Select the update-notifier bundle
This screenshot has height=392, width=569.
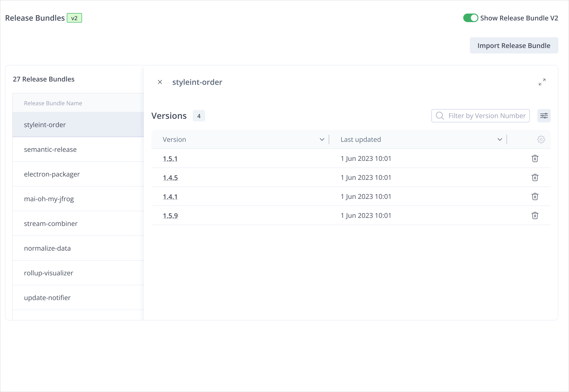pos(47,297)
